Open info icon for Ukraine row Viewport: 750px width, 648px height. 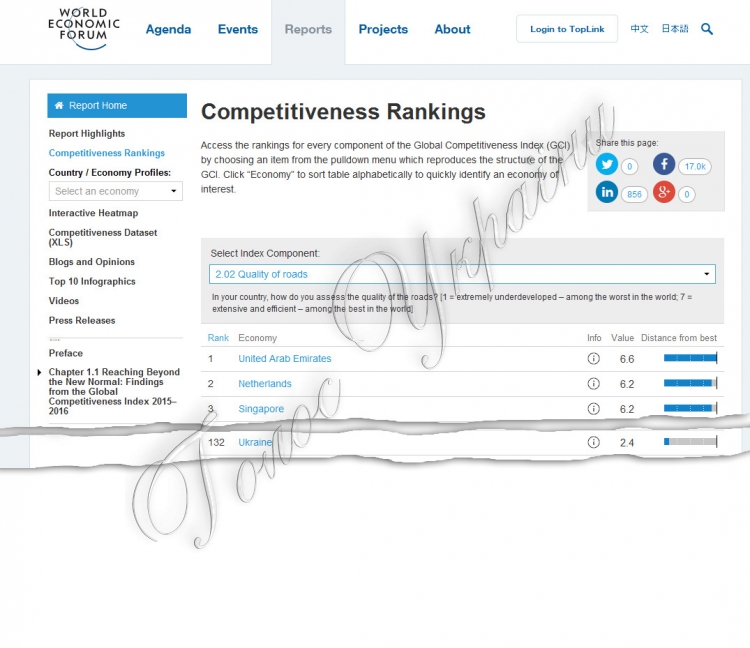coord(594,442)
